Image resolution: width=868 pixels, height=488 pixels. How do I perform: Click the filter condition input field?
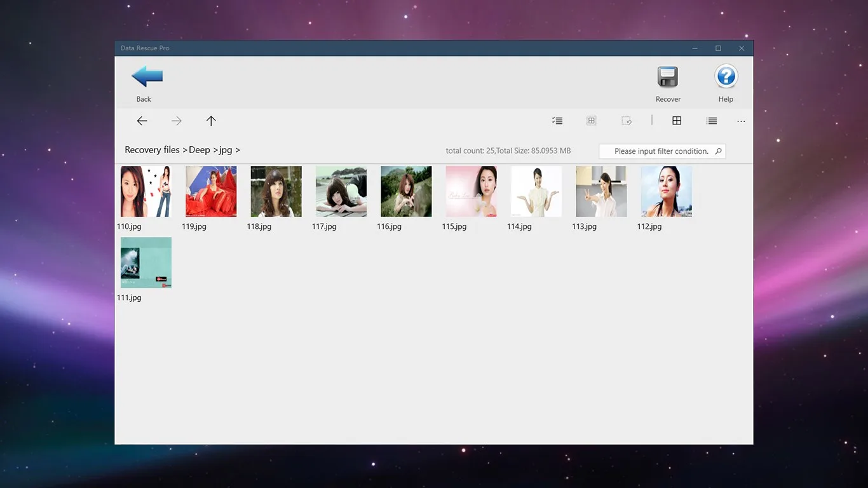(x=662, y=151)
